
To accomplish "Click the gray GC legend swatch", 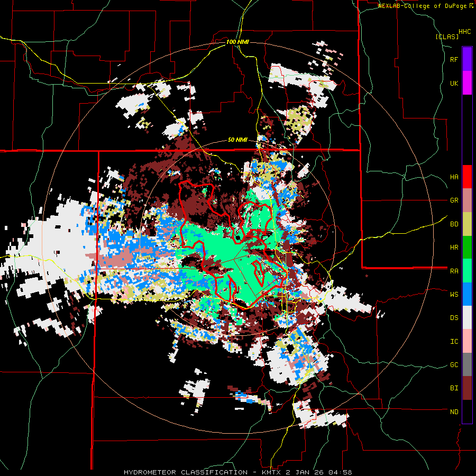I will coord(467,364).
